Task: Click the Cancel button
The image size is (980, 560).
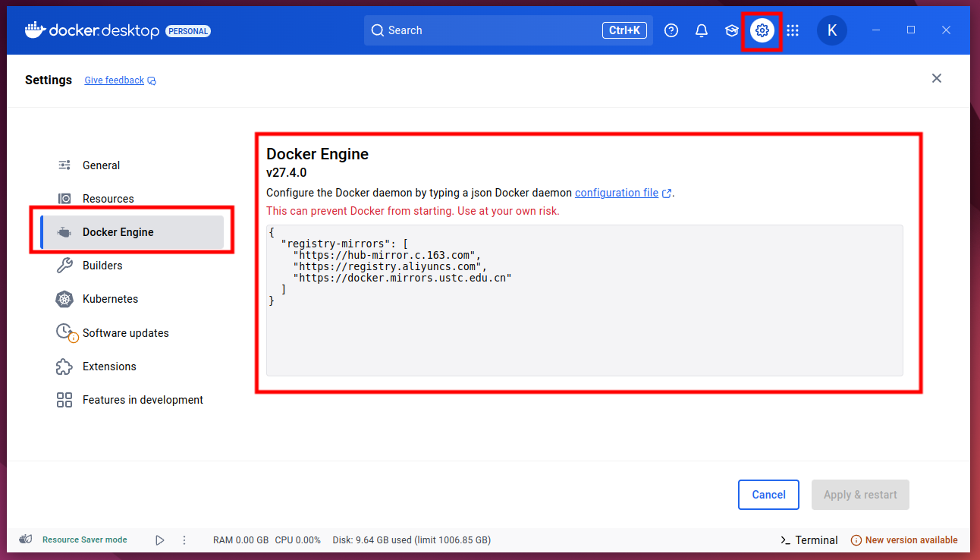Action: pos(768,495)
